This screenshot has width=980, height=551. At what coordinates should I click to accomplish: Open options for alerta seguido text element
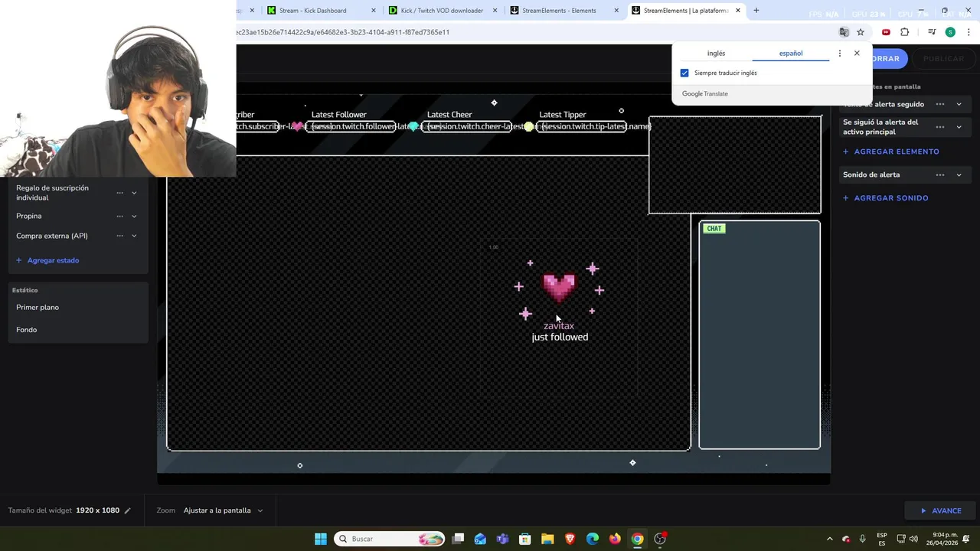(x=940, y=104)
